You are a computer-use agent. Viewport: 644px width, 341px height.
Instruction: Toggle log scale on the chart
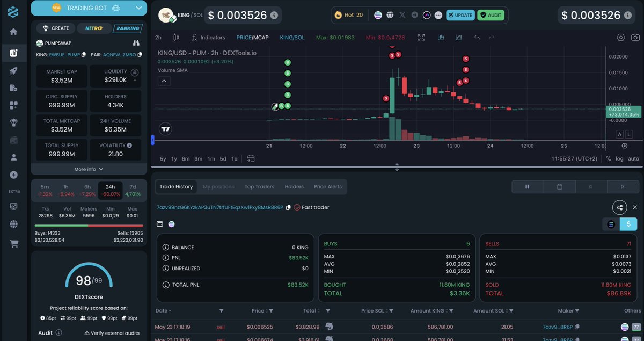point(619,158)
